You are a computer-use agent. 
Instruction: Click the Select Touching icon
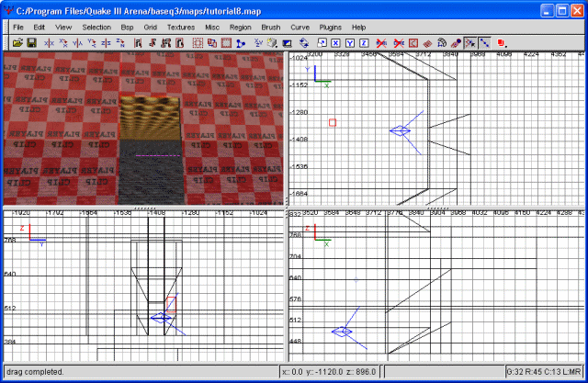[152, 43]
